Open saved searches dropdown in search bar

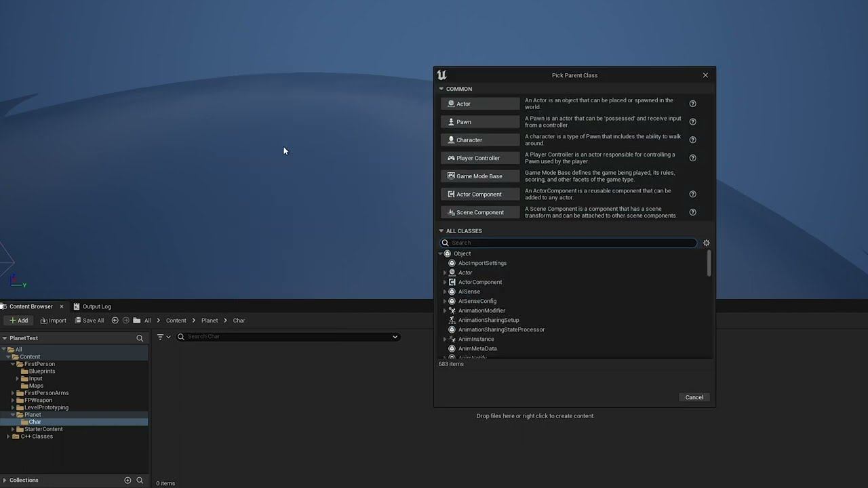tap(395, 337)
